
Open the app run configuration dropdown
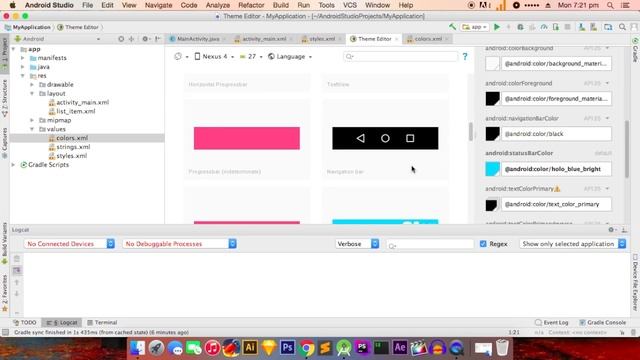click(475, 27)
